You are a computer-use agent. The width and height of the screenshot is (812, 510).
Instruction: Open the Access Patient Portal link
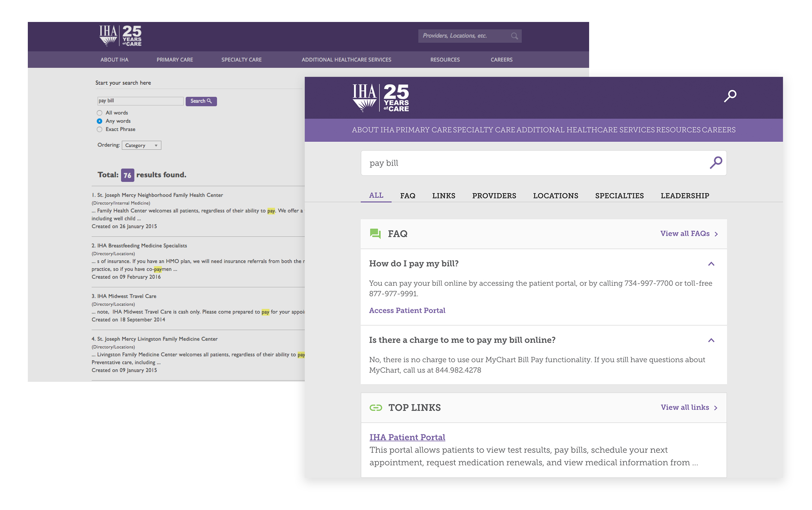click(407, 310)
